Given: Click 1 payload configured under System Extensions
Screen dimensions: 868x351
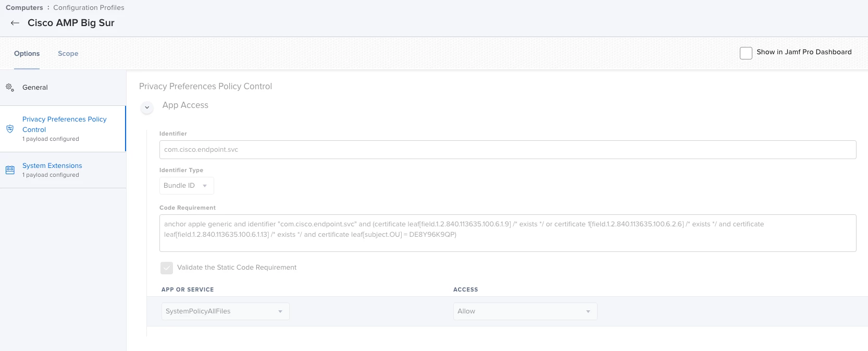Looking at the screenshot, I should 51,175.
